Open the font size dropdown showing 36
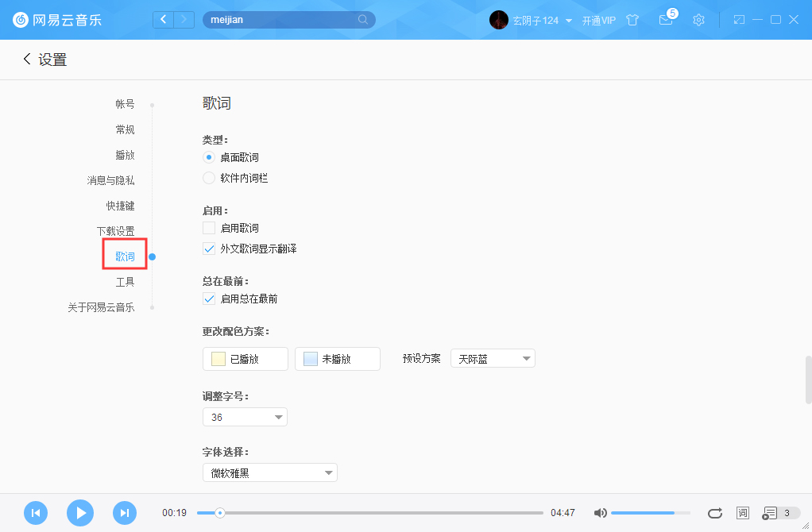 pos(245,416)
